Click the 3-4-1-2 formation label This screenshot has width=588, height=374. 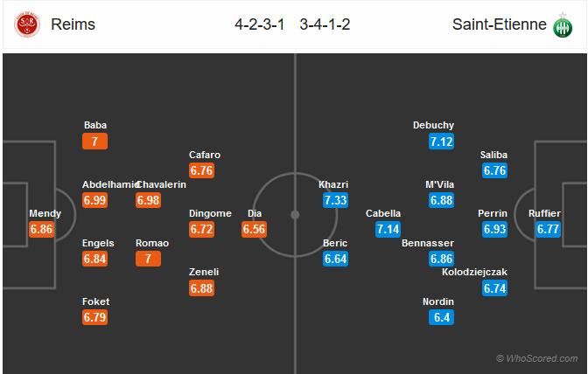325,24
